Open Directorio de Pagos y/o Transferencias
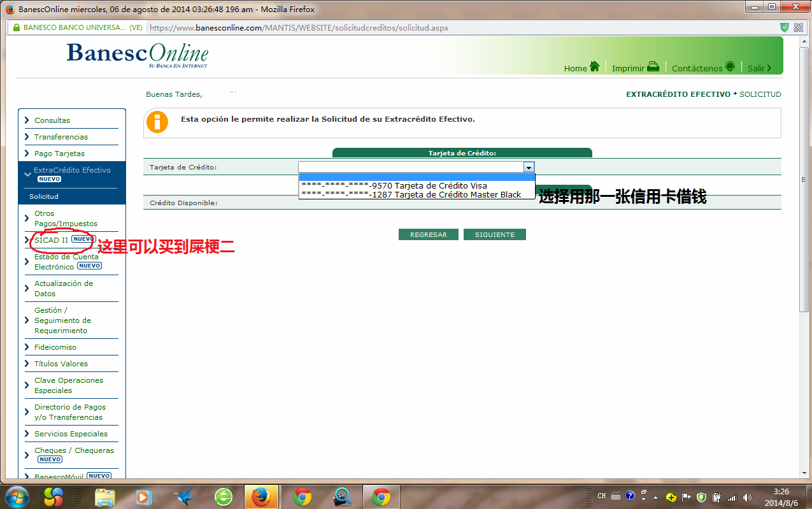 70,412
